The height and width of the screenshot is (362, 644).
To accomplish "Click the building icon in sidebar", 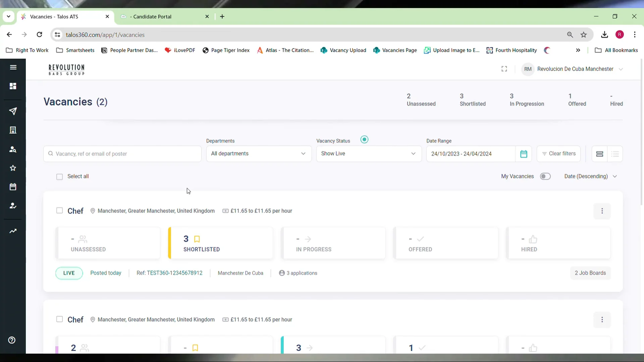I will [13, 130].
